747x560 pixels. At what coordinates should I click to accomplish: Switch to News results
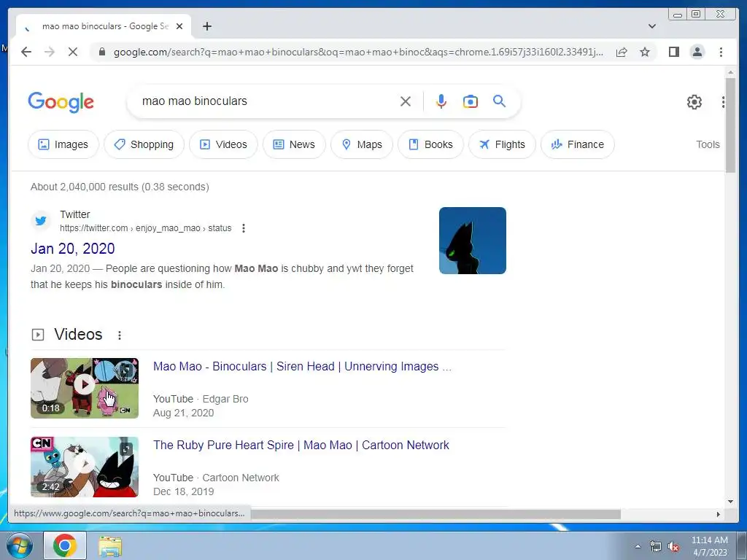(294, 144)
